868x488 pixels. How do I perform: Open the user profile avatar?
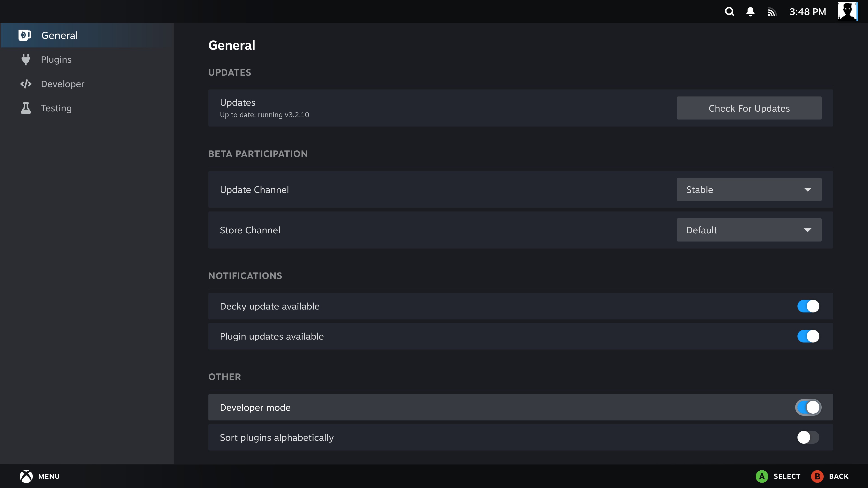tap(848, 12)
